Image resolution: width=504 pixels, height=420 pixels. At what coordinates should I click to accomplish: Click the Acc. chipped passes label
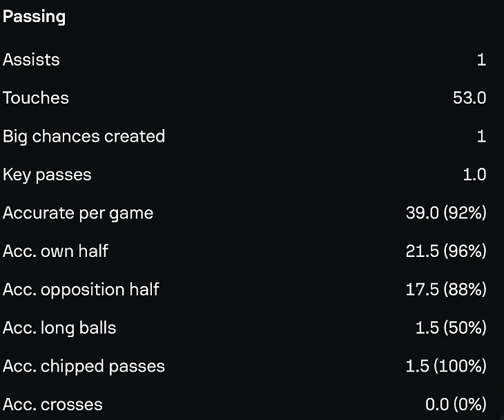pyautogui.click(x=84, y=365)
